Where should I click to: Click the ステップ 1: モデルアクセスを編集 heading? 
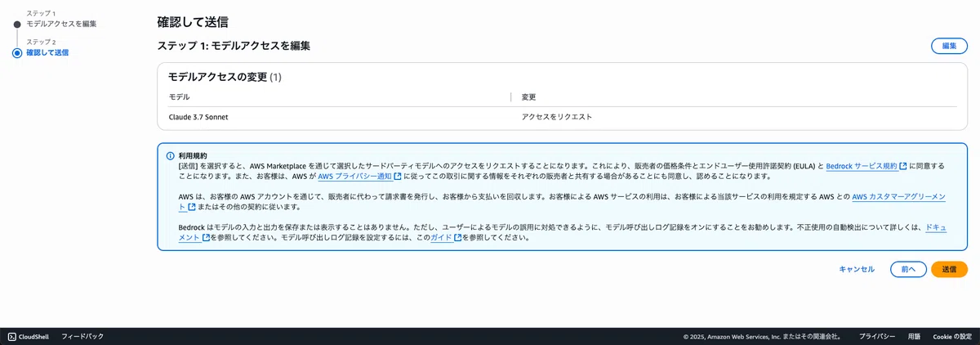(234, 47)
